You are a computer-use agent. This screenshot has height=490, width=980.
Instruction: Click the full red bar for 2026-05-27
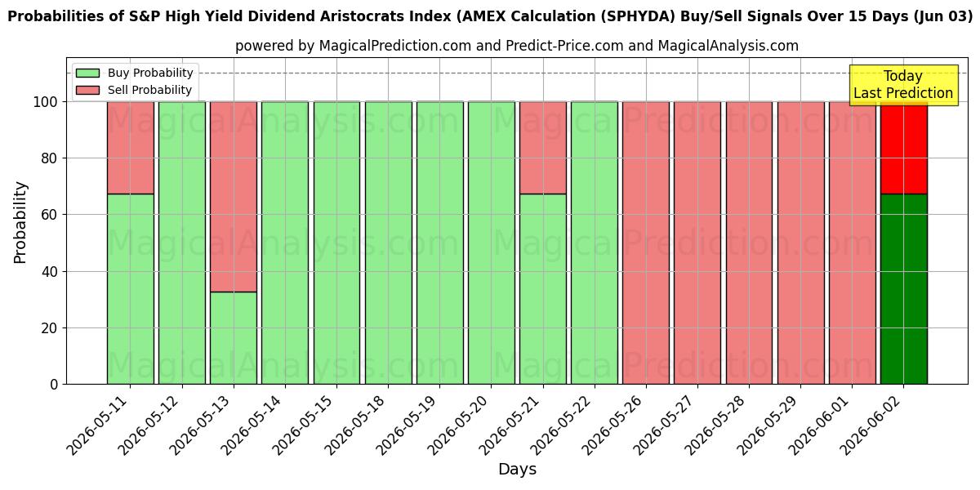coord(697,243)
